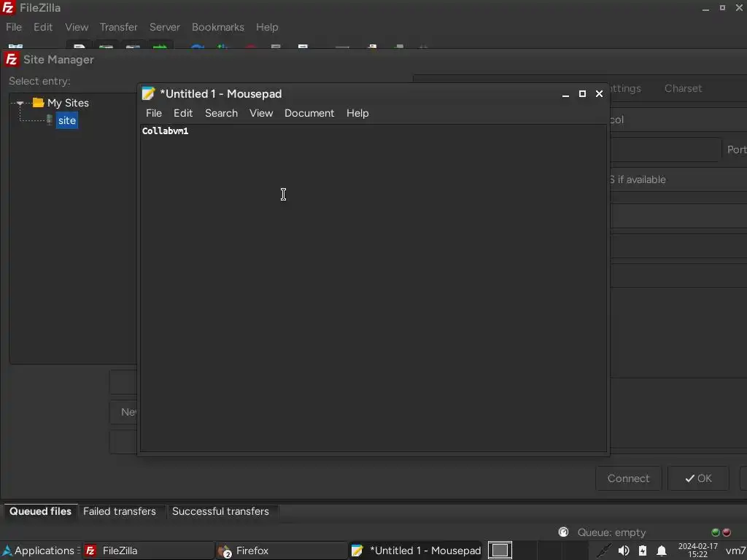Open FileZilla Transfer menu

pyautogui.click(x=119, y=27)
